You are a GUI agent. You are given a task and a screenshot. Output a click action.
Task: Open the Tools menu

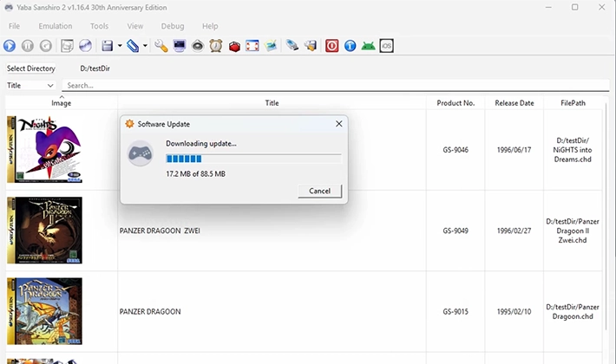coord(99,26)
